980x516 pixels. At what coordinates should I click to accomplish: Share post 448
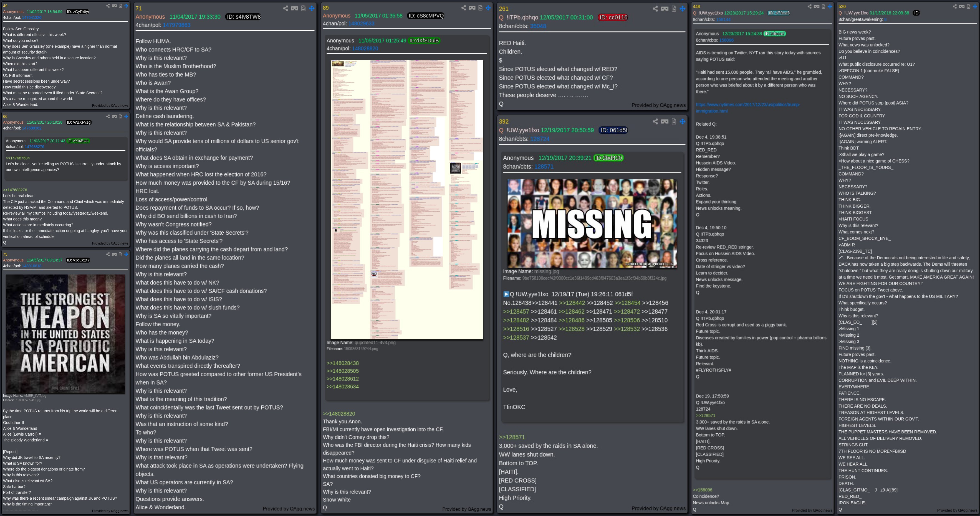click(x=810, y=6)
